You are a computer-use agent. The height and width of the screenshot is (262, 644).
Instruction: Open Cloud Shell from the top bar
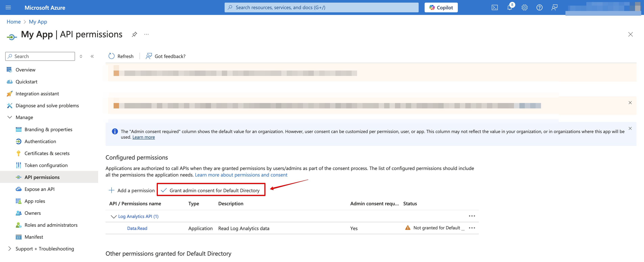click(495, 7)
